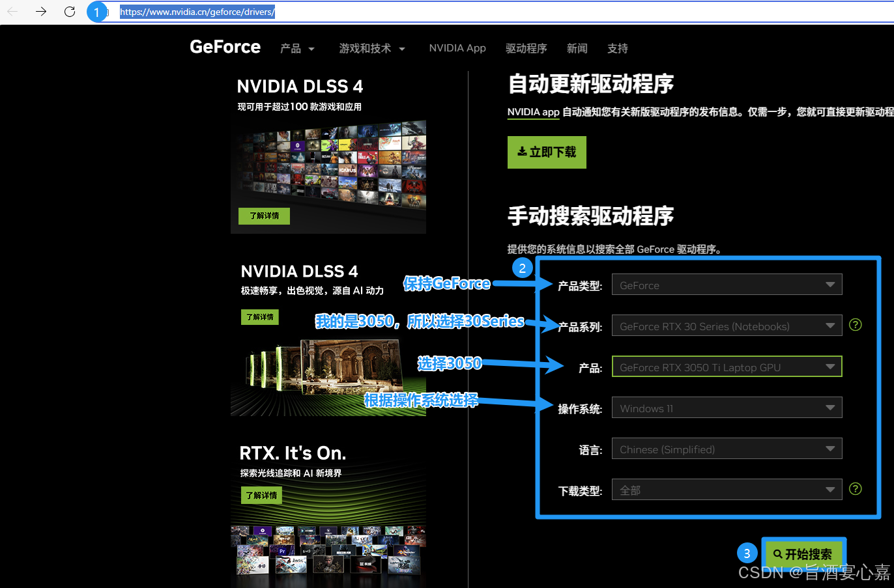Click the 极速畅享，出色视觉 tagline
The height and width of the screenshot is (588, 894).
pyautogui.click(x=312, y=290)
